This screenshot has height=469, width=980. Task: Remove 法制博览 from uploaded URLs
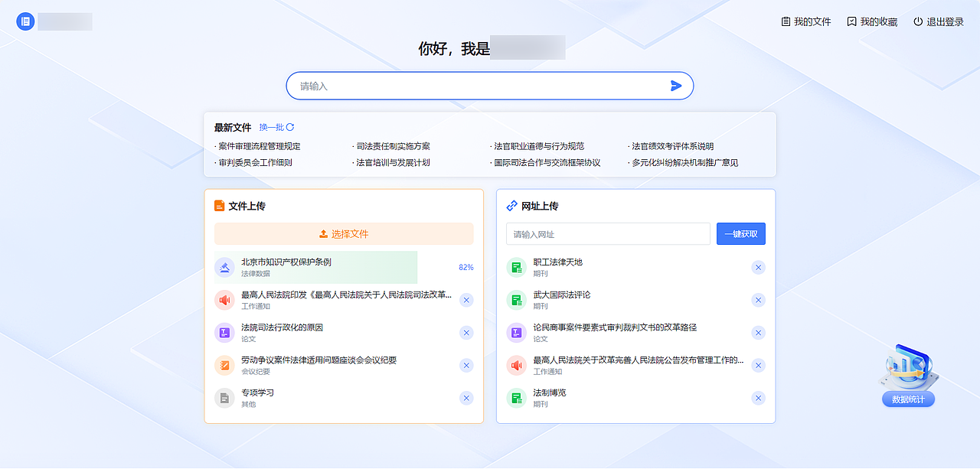[x=758, y=398]
